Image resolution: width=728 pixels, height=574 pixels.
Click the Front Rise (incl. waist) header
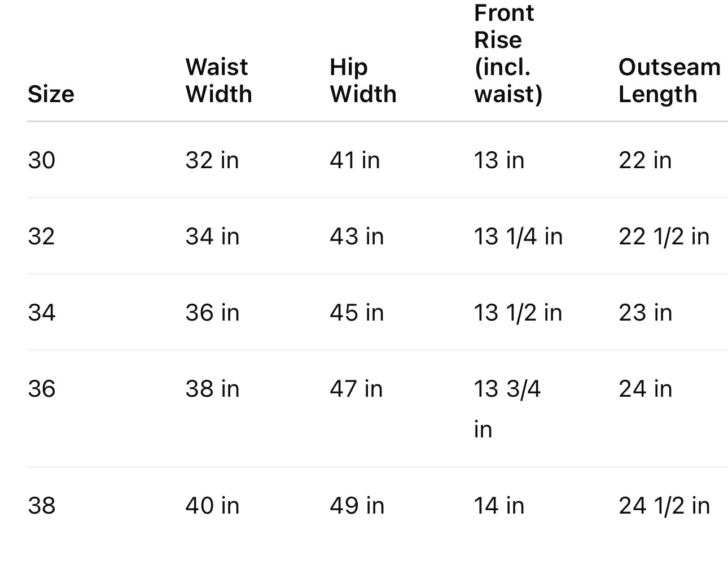coord(508,54)
